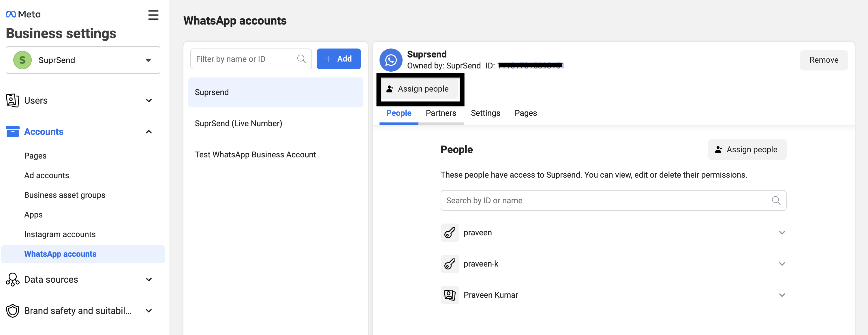Click the key icon next to praveen

(x=450, y=233)
